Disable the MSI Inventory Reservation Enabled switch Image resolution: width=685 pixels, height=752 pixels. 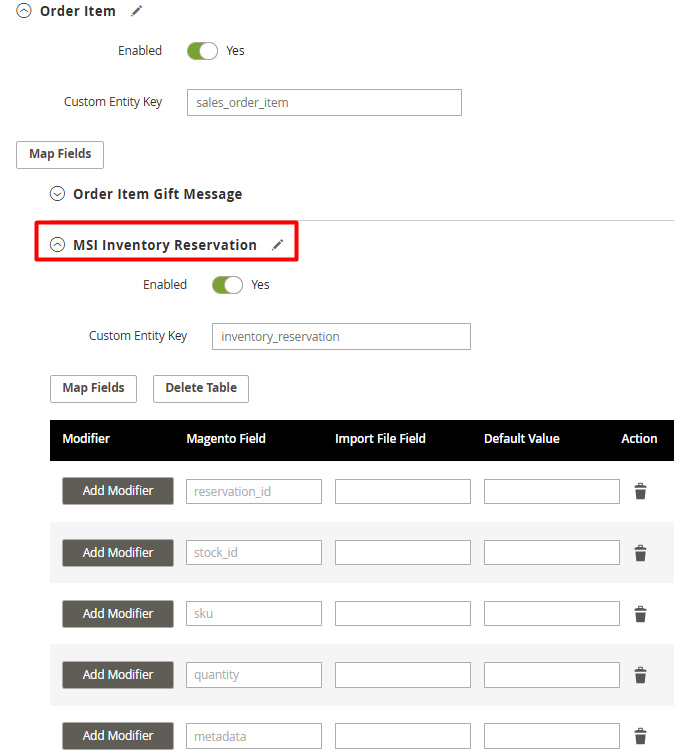(x=227, y=285)
